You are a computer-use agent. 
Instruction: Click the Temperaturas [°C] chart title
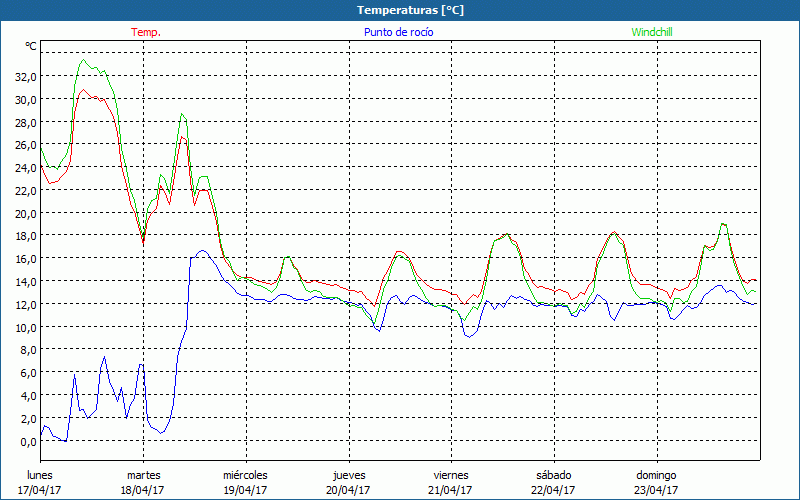tap(410, 10)
